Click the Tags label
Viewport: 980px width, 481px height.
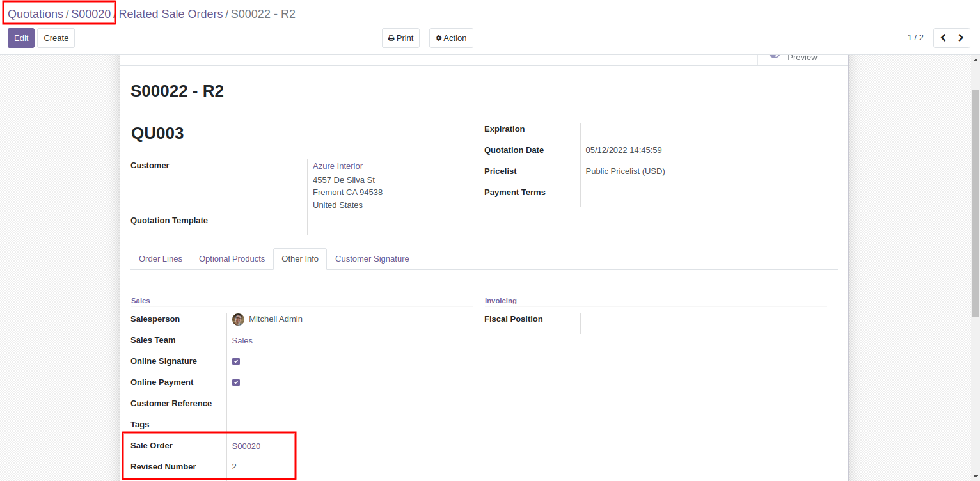click(139, 425)
